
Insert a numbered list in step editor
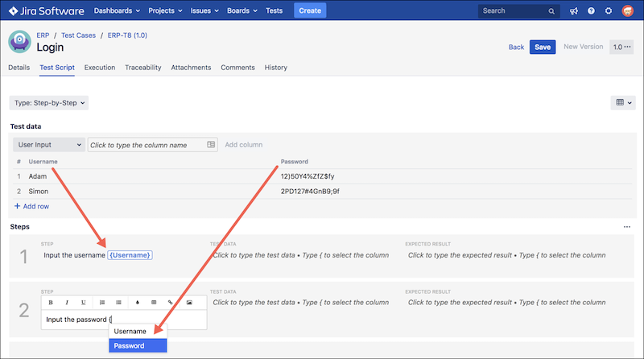pyautogui.click(x=102, y=303)
